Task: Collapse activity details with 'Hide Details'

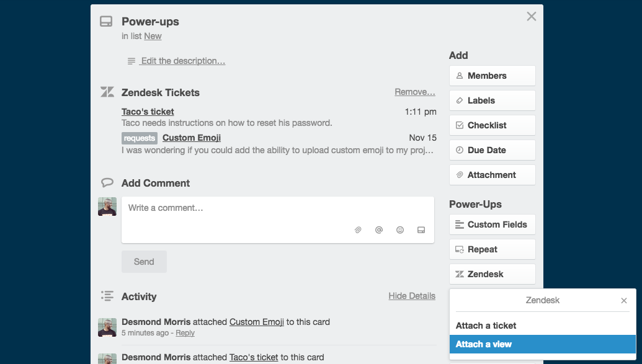Action: point(411,296)
